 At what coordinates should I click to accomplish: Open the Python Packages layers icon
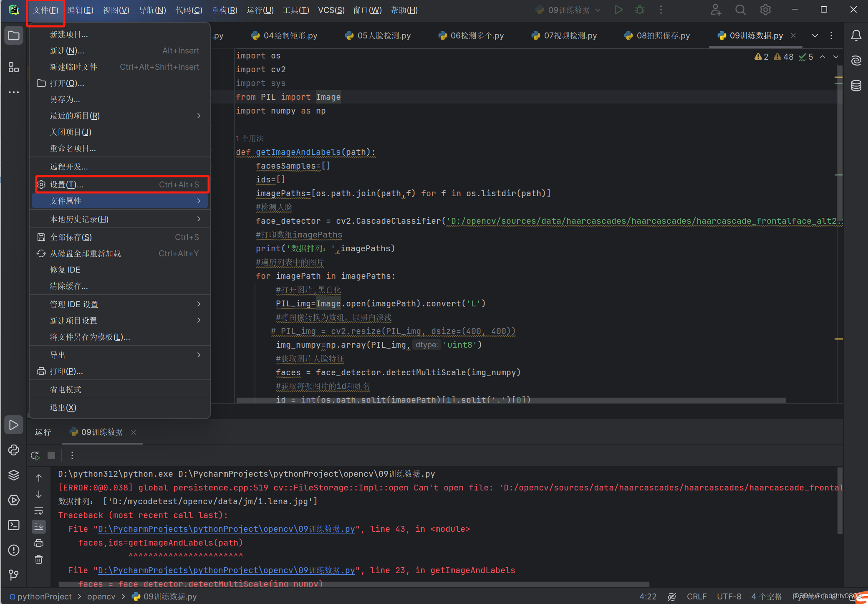click(13, 475)
